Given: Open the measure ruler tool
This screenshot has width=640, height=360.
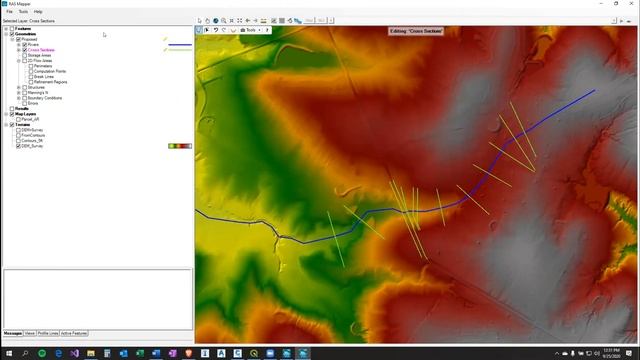Looking at the screenshot, I should 264,20.
